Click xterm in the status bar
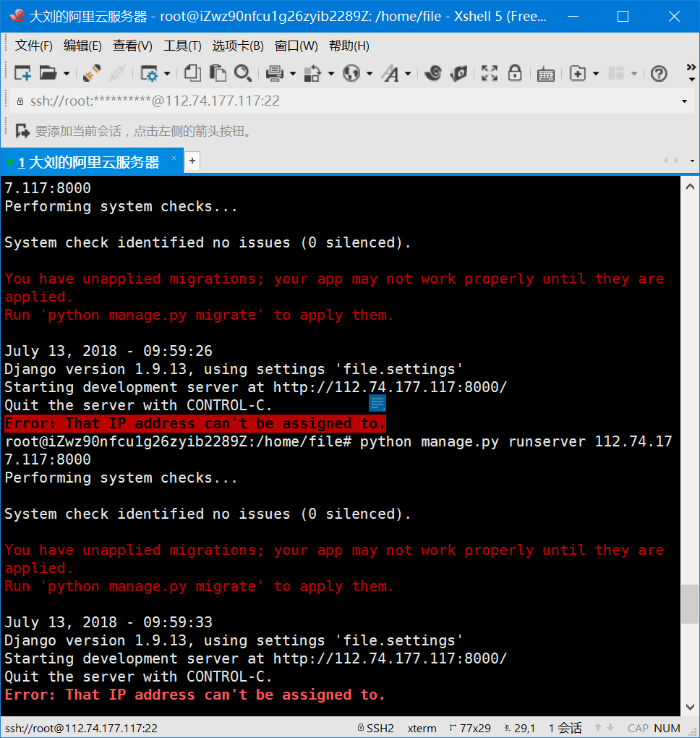 click(x=422, y=728)
